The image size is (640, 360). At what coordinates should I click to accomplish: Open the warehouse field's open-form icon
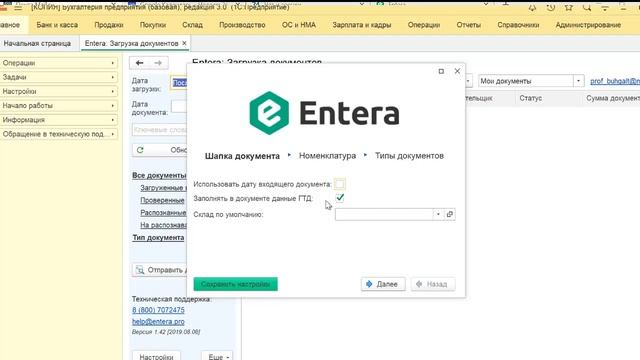coord(450,214)
